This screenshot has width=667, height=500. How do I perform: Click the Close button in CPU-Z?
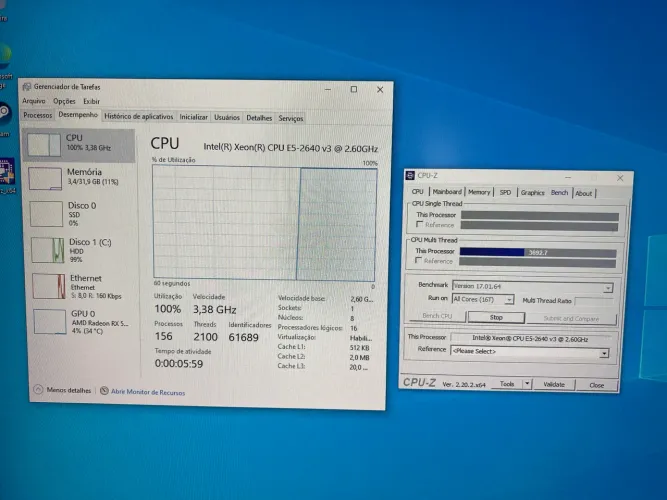[x=596, y=385]
